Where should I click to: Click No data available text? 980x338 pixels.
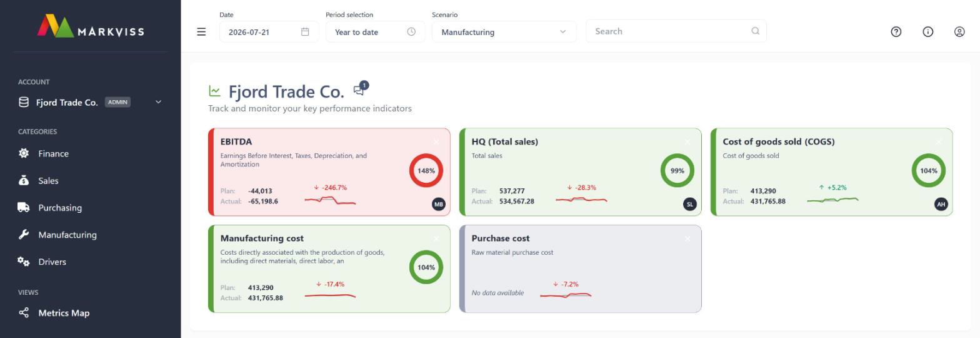click(497, 293)
